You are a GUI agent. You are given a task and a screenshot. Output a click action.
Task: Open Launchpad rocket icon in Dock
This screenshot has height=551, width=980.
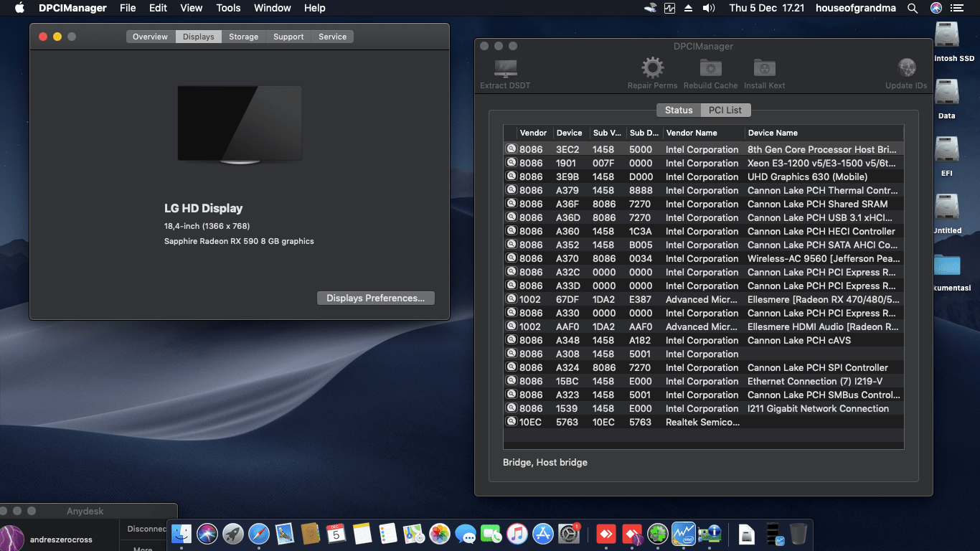click(233, 534)
